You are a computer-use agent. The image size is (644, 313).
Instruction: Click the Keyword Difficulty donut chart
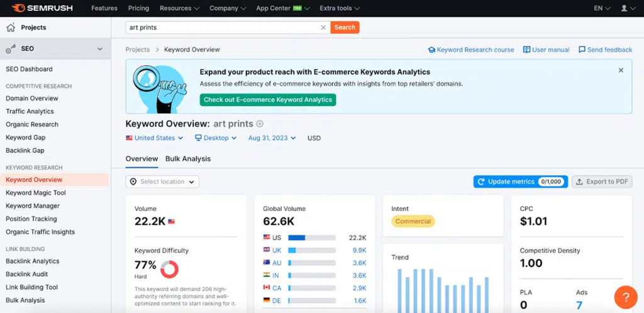click(x=169, y=270)
